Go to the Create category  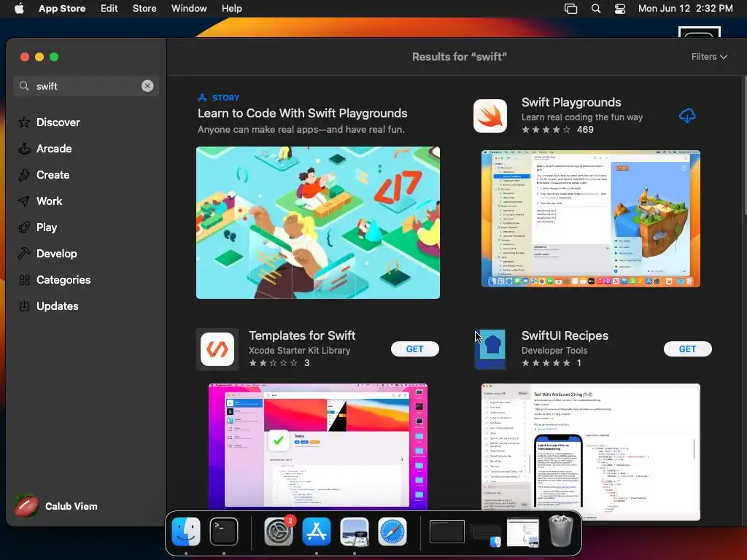[x=44, y=175]
